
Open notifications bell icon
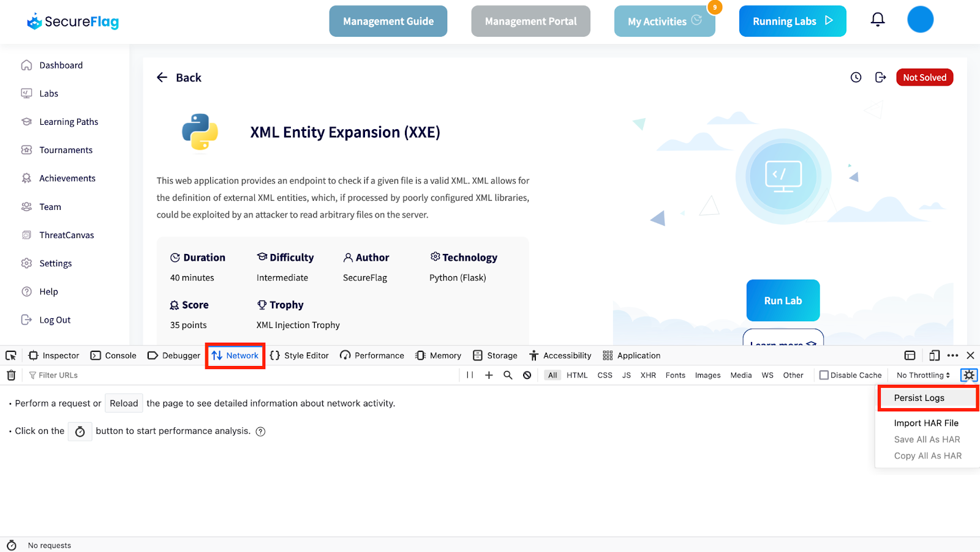(878, 20)
